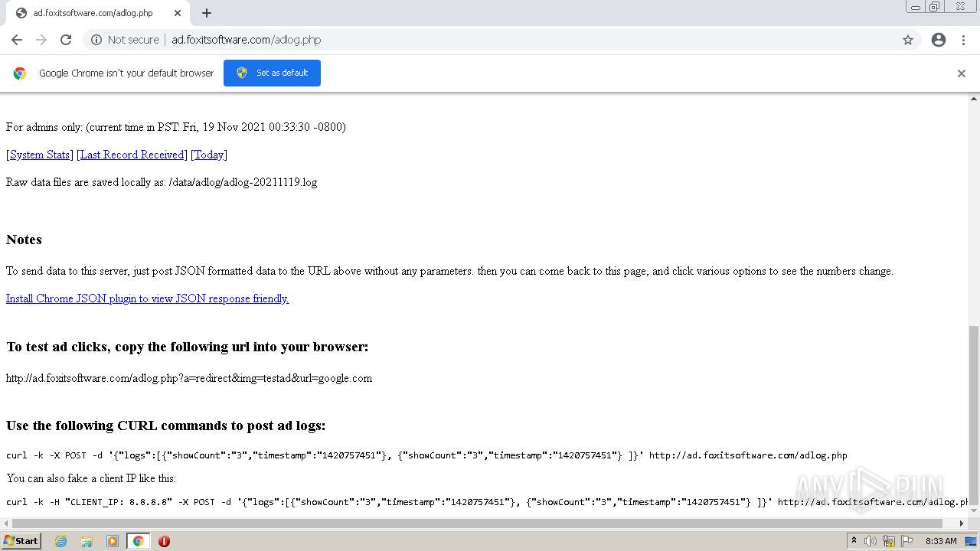
Task: Click the Notes heading
Action: point(24,240)
